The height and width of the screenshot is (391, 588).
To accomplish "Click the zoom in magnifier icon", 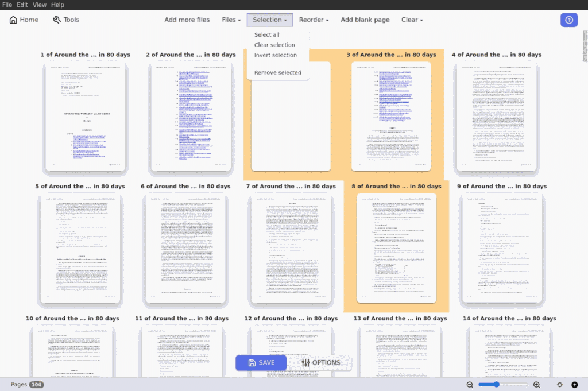I will pyautogui.click(x=537, y=385).
